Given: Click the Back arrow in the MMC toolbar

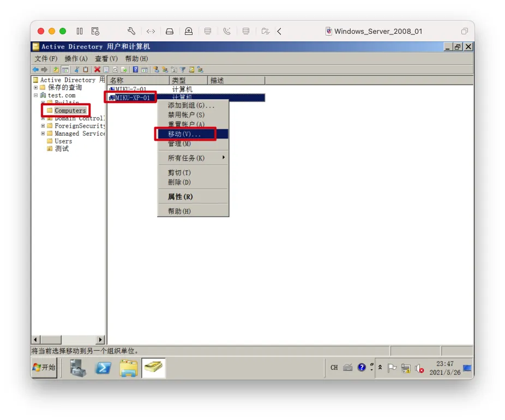Looking at the screenshot, I should coord(35,70).
